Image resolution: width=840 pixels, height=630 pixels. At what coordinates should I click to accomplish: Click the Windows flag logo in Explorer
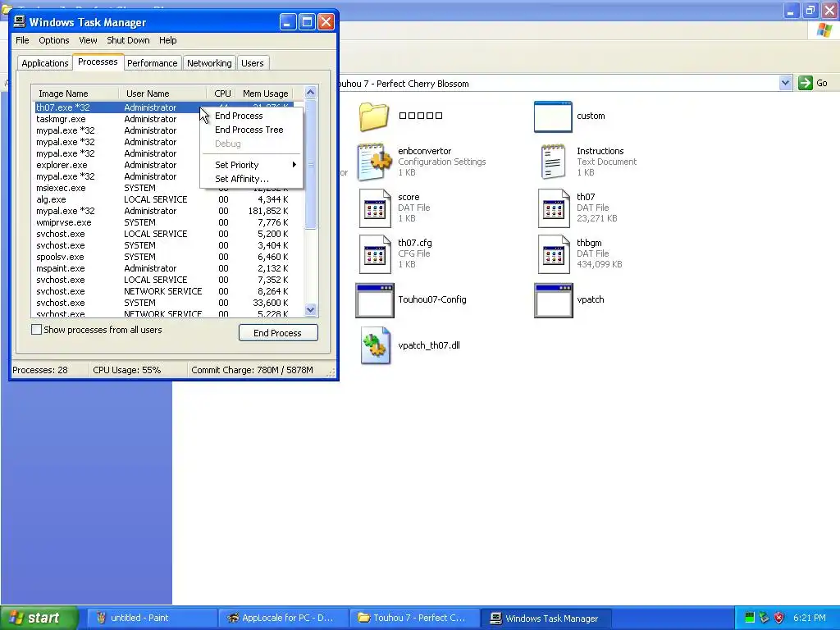point(824,30)
